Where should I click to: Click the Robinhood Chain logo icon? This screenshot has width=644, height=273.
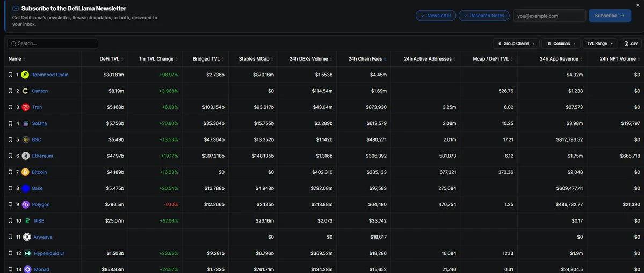coord(25,75)
